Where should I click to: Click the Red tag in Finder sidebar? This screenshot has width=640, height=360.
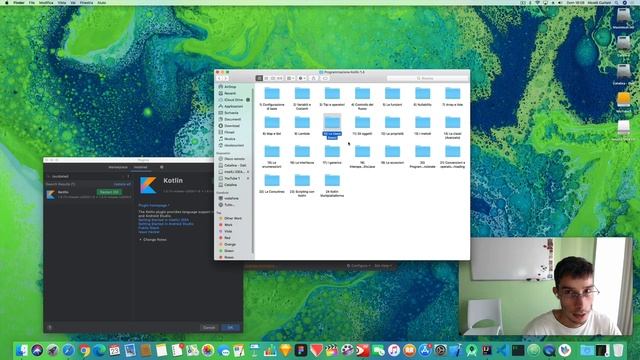pyautogui.click(x=227, y=238)
